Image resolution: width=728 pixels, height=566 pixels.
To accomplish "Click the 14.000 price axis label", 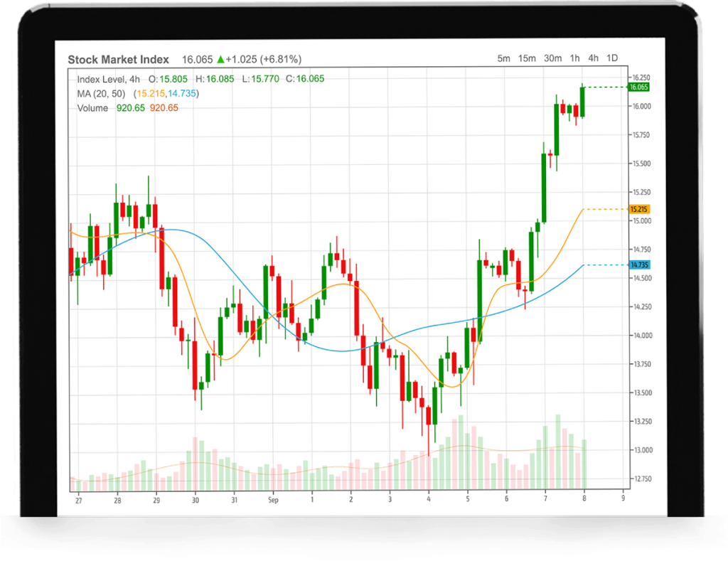I will (x=643, y=336).
